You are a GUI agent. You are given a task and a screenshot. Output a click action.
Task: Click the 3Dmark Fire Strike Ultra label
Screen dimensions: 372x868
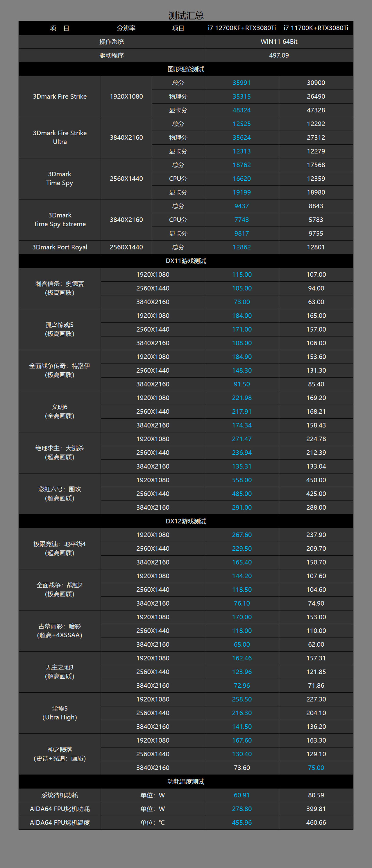60,138
